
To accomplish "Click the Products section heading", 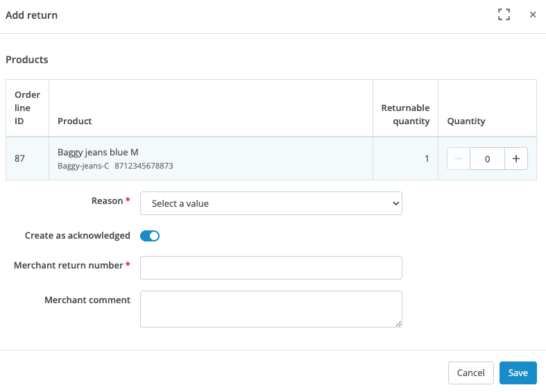I will pos(27,60).
